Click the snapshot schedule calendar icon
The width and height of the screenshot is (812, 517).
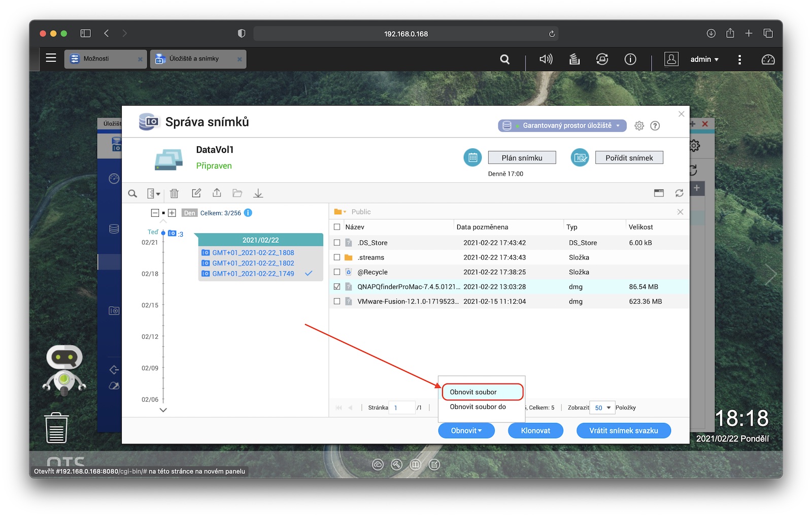472,157
